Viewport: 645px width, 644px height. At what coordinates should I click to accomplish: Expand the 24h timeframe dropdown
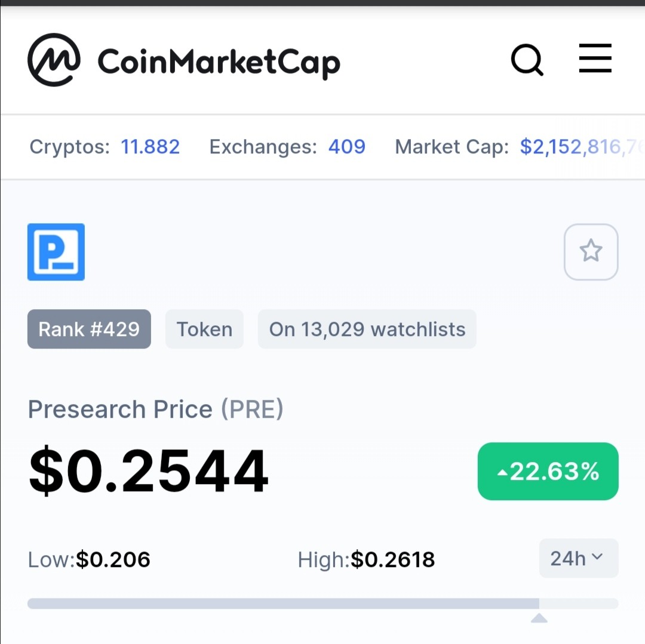pos(578,558)
